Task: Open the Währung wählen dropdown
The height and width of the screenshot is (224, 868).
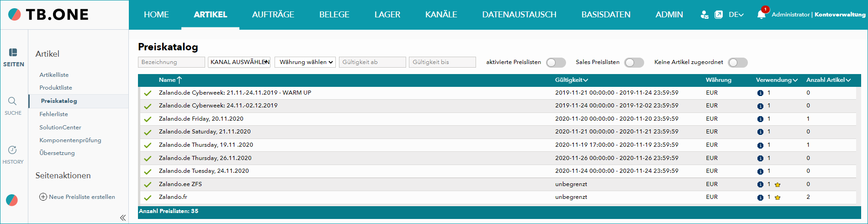Action: [305, 62]
